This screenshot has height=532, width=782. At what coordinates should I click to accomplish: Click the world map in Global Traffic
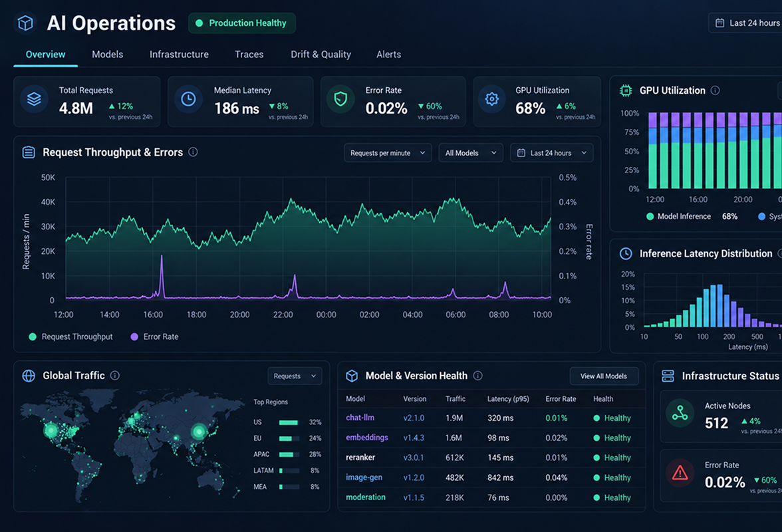[132, 446]
